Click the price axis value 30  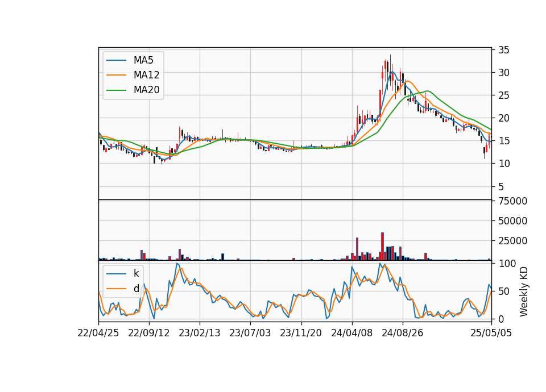pyautogui.click(x=504, y=73)
